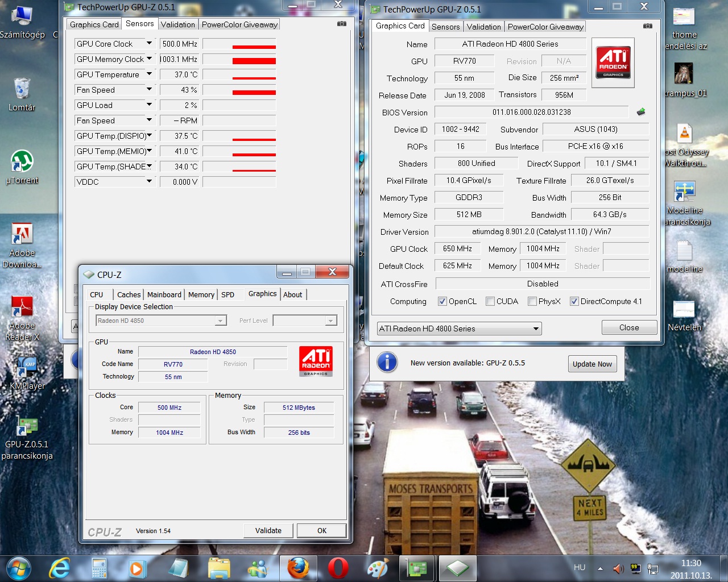
Task: Open GPU Temp.(DISPIO) sensor dropdown
Action: pyautogui.click(x=149, y=135)
